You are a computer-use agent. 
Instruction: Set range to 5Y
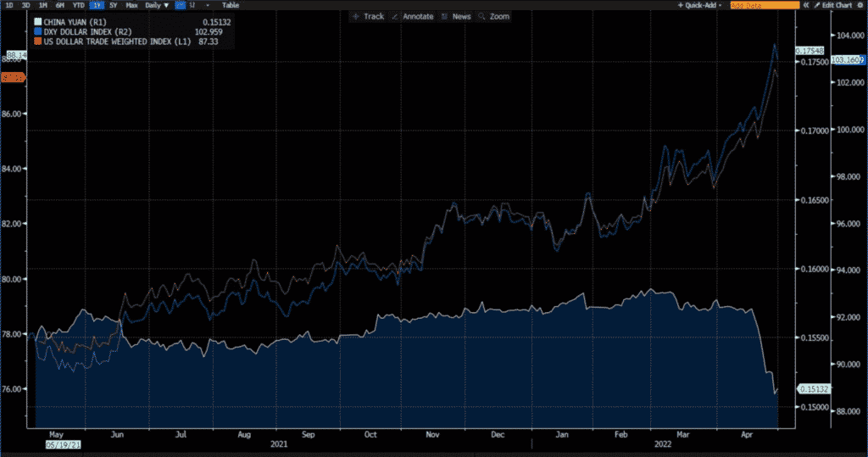pyautogui.click(x=114, y=5)
